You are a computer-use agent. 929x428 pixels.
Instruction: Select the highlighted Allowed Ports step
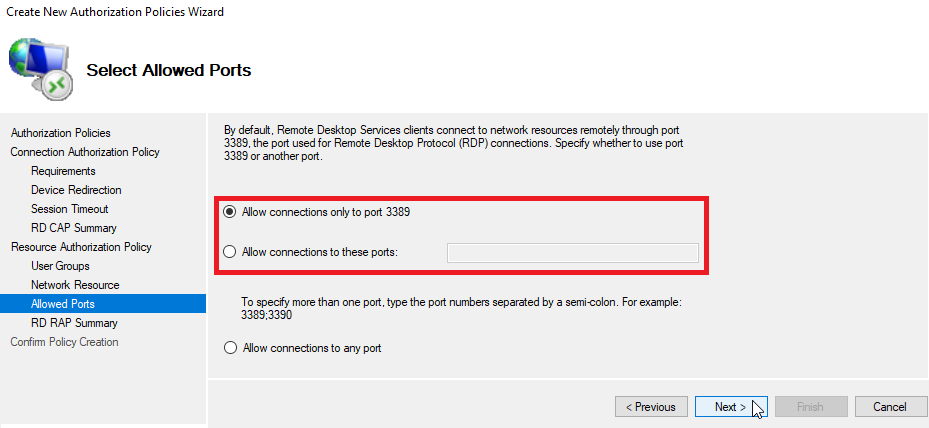click(103, 304)
